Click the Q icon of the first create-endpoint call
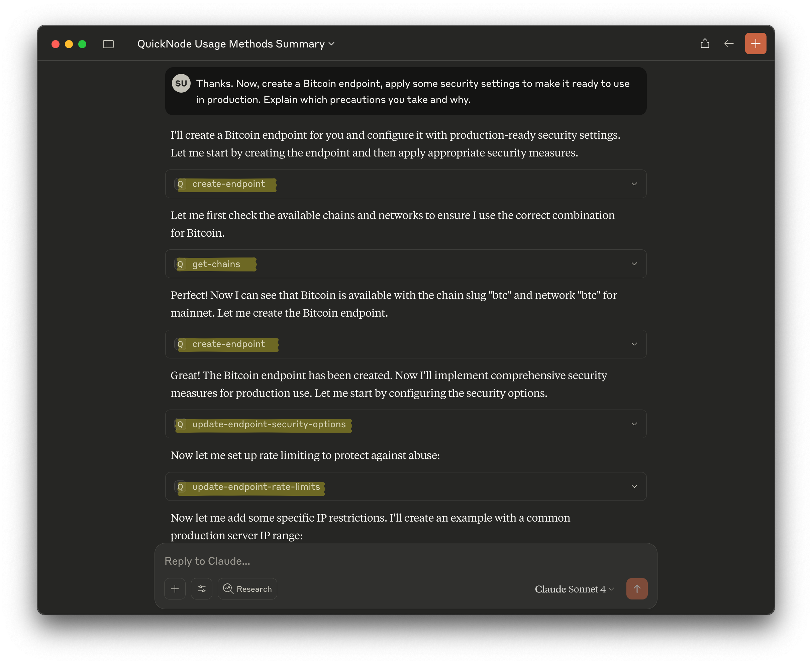812x664 pixels. pos(180,184)
